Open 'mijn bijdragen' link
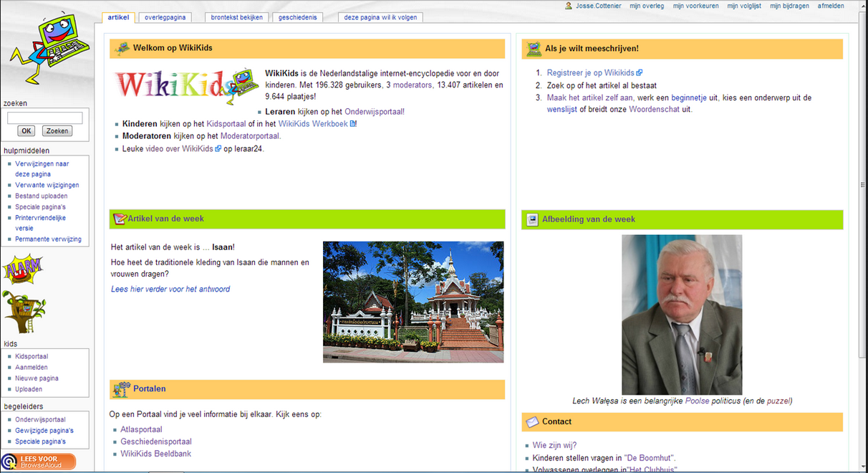Viewport: 868px width, 473px height. [789, 6]
